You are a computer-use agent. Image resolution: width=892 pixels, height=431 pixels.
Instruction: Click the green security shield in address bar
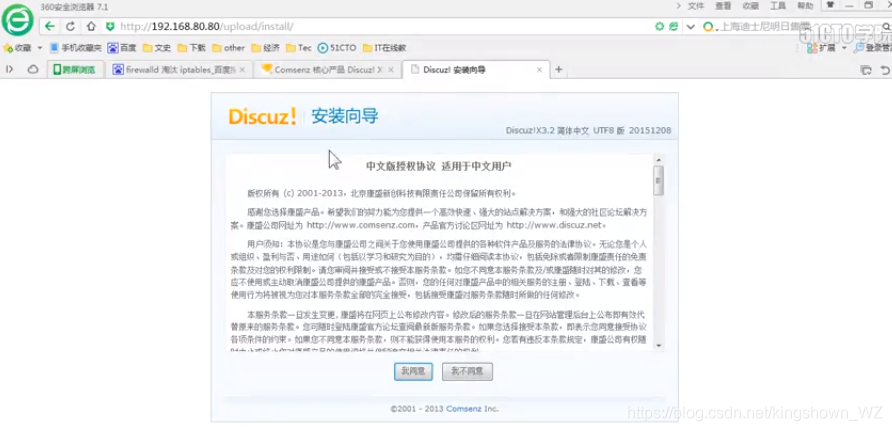coord(110,26)
